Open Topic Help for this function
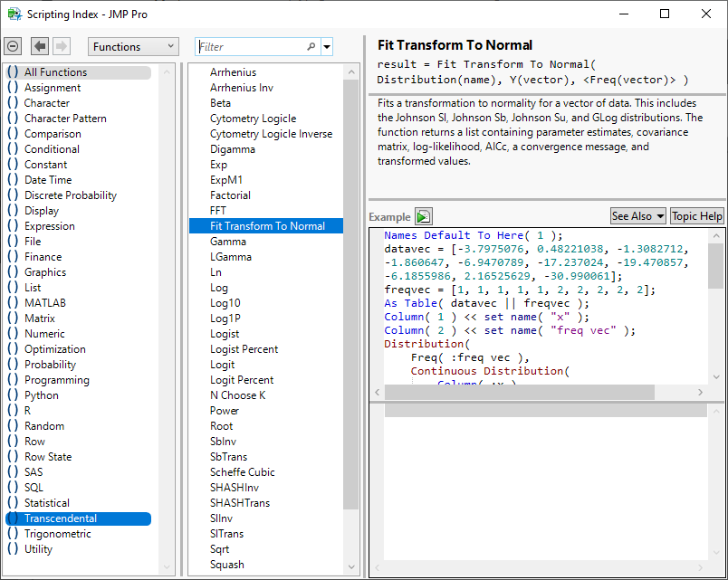This screenshot has height=580, width=728. [697, 216]
